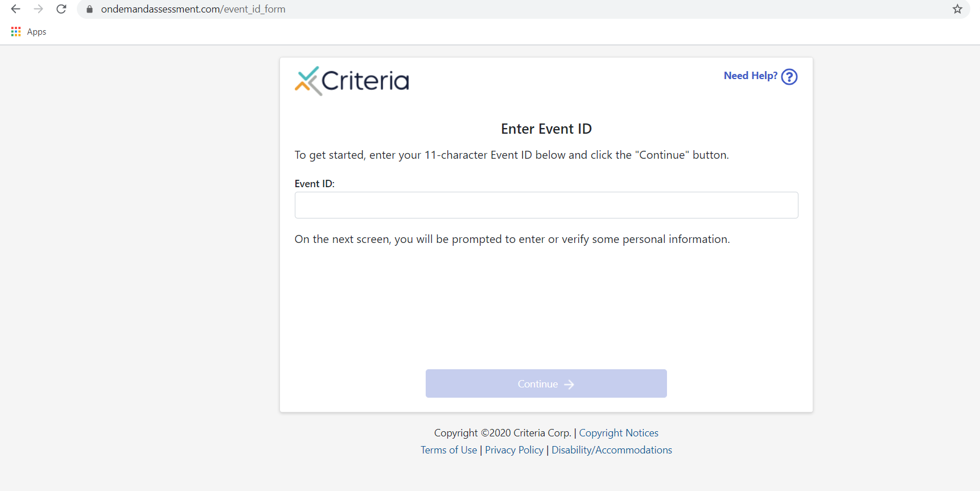980x491 pixels.
Task: View site info via the lock icon
Action: tap(89, 9)
